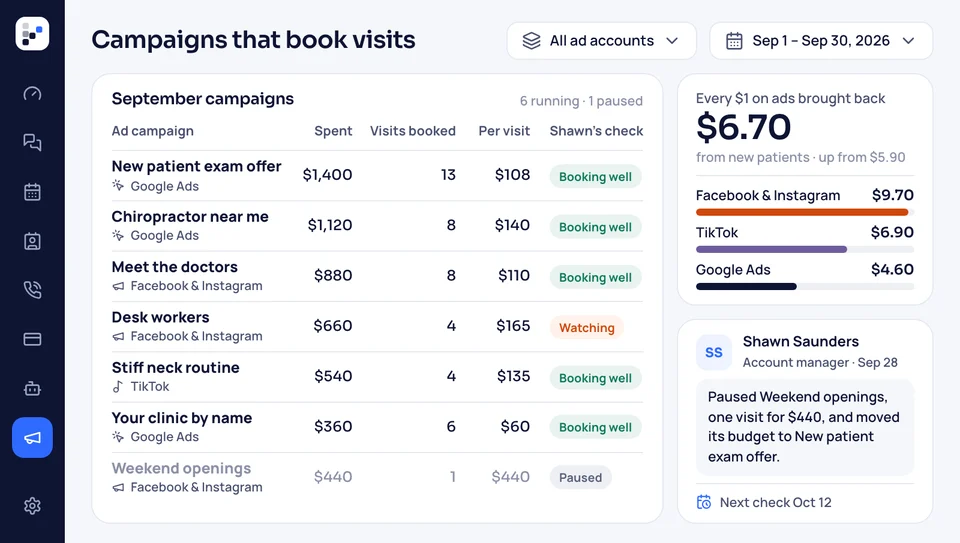
Task: Click Booking well badge for Stiff neck routine
Action: 595,378
